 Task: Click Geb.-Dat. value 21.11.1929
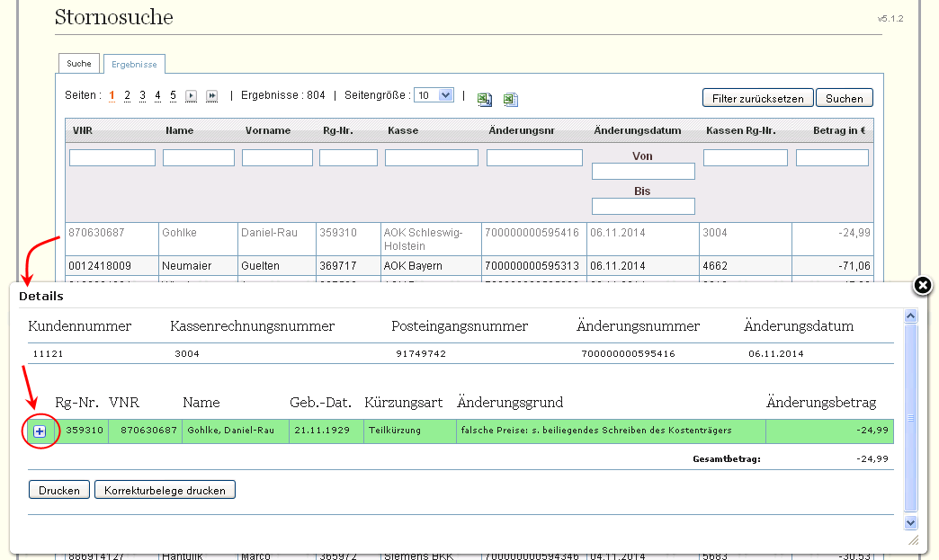click(x=322, y=431)
